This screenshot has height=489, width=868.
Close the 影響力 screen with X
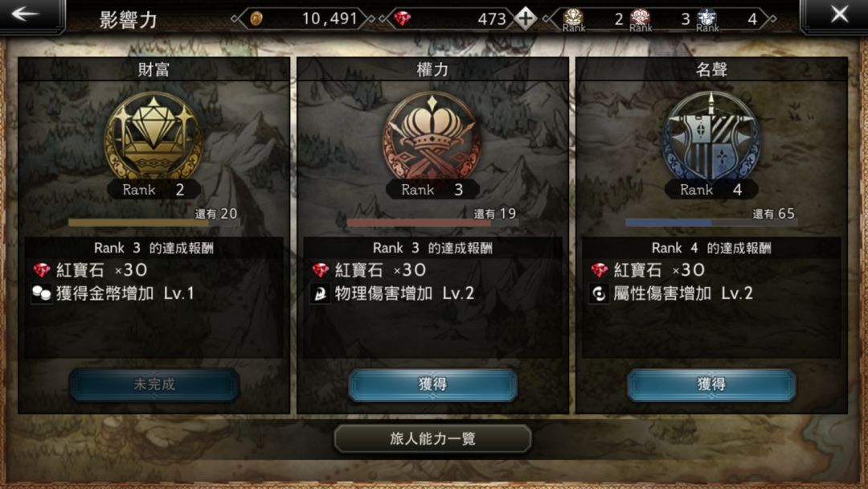click(x=838, y=14)
